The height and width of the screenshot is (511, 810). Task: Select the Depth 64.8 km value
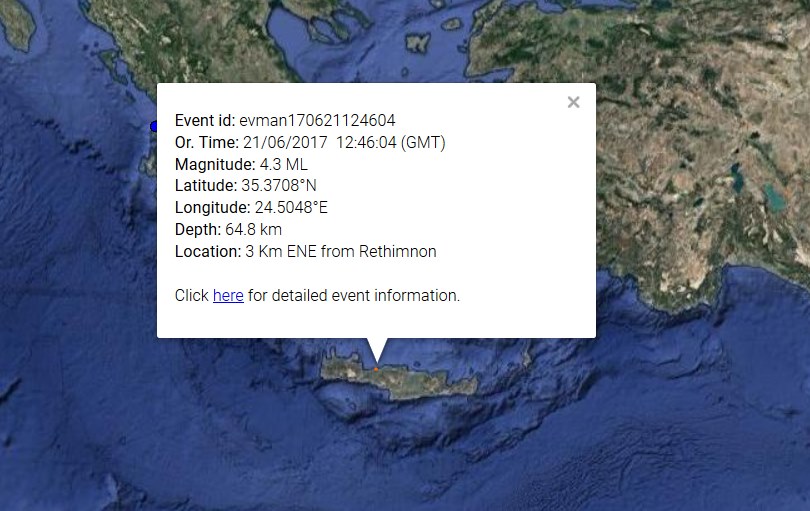click(254, 229)
